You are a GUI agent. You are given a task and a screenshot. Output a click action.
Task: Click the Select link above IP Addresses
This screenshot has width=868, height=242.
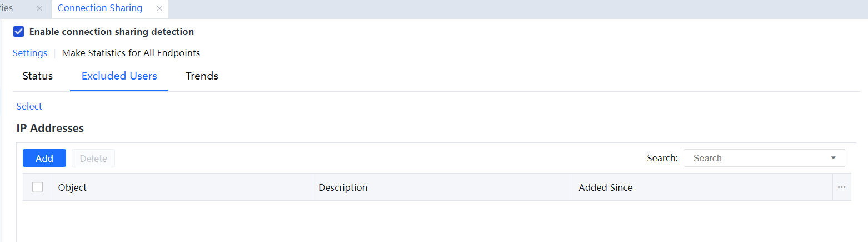click(29, 106)
